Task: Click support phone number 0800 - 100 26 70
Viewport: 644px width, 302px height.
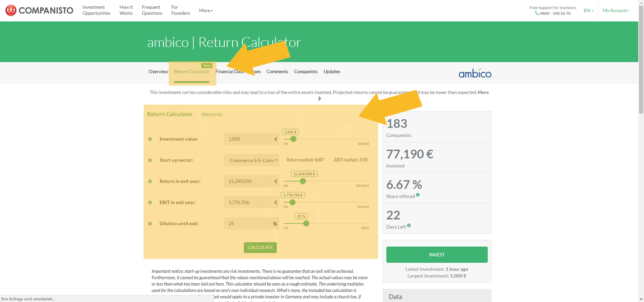Action: 555,13
